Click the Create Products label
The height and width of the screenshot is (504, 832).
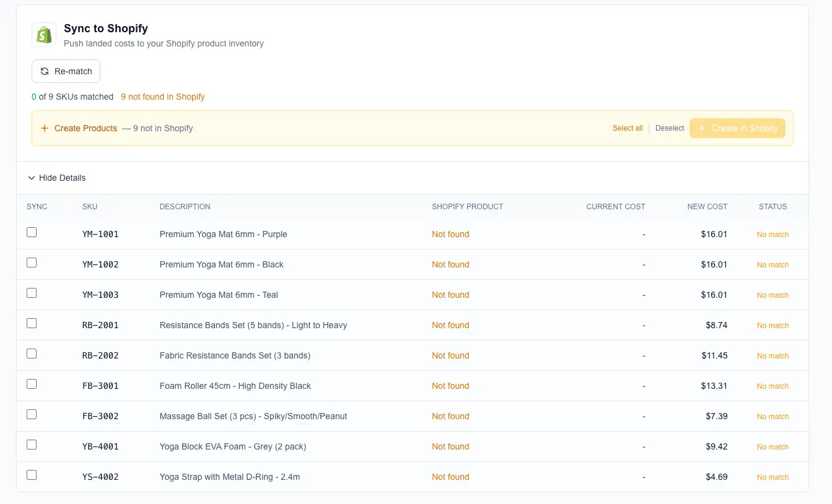(x=85, y=128)
